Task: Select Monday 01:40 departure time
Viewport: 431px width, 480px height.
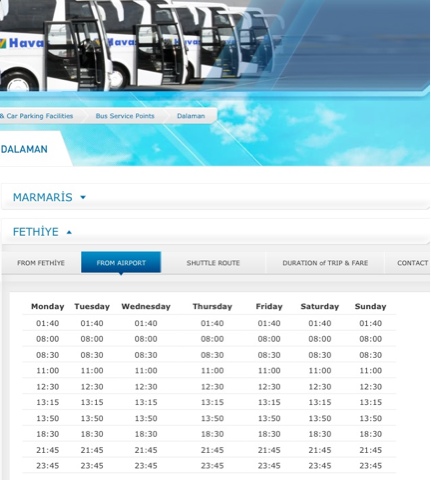Action: pos(48,323)
